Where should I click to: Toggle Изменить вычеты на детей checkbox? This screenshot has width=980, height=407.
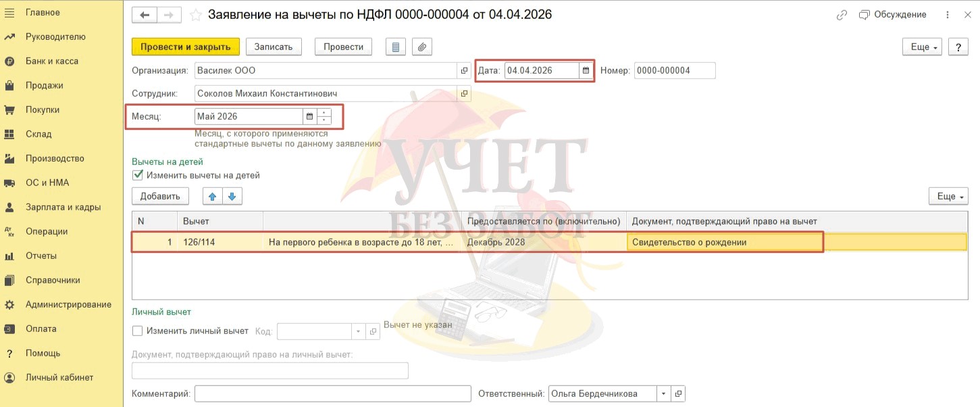[138, 175]
